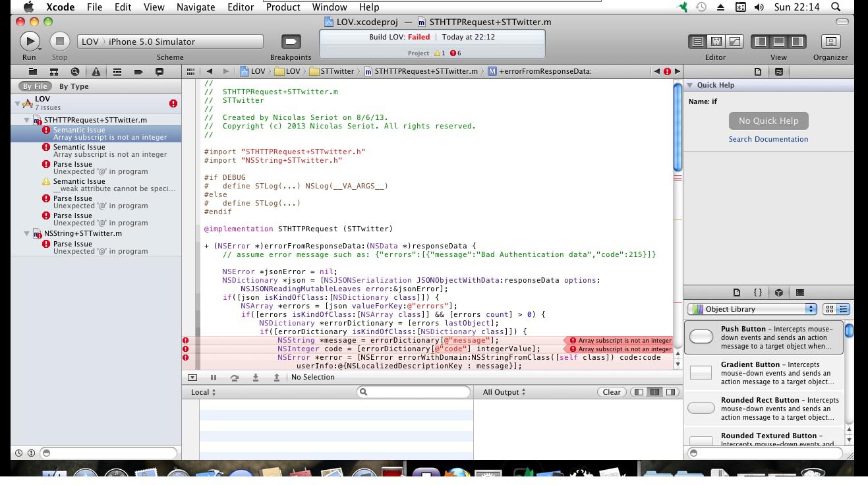Select the Issue navigator warning icon
Viewport: 868px width, 485px height.
click(x=96, y=71)
